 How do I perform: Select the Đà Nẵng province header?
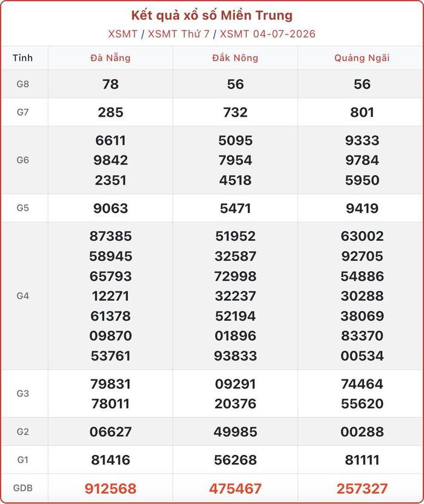click(x=110, y=58)
